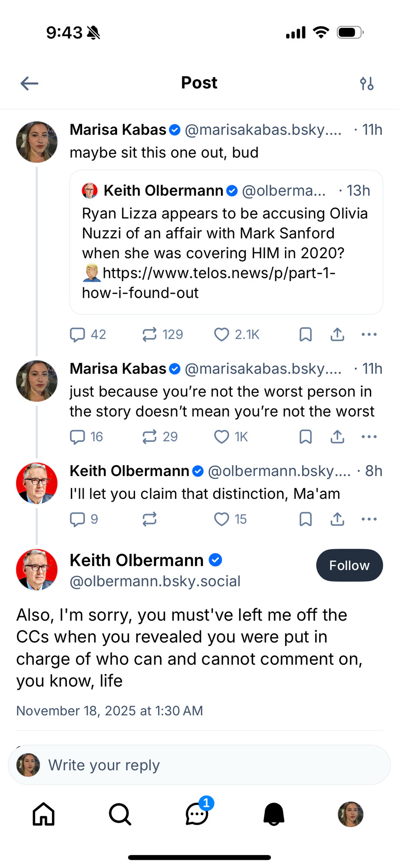Open more options on post with 16 replies
The height and width of the screenshot is (868, 399).
pos(369,437)
